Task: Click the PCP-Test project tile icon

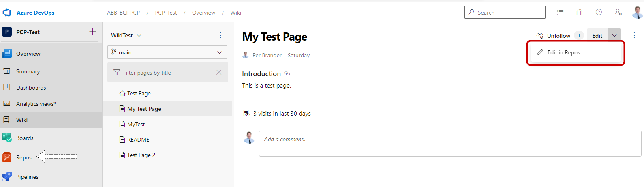Action: (x=7, y=32)
